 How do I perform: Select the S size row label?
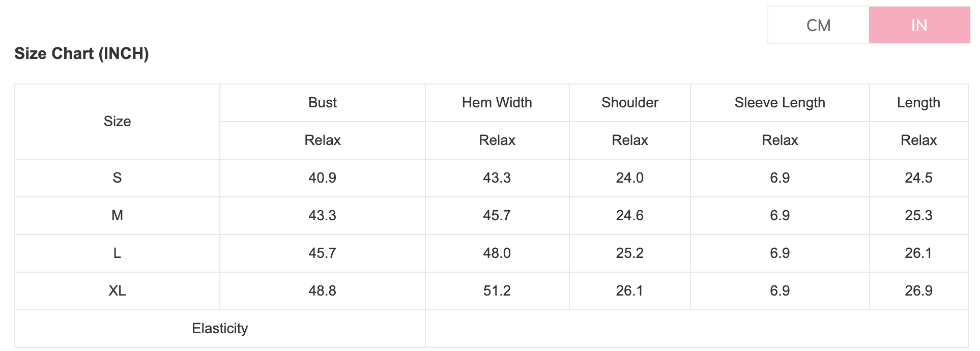[117, 178]
